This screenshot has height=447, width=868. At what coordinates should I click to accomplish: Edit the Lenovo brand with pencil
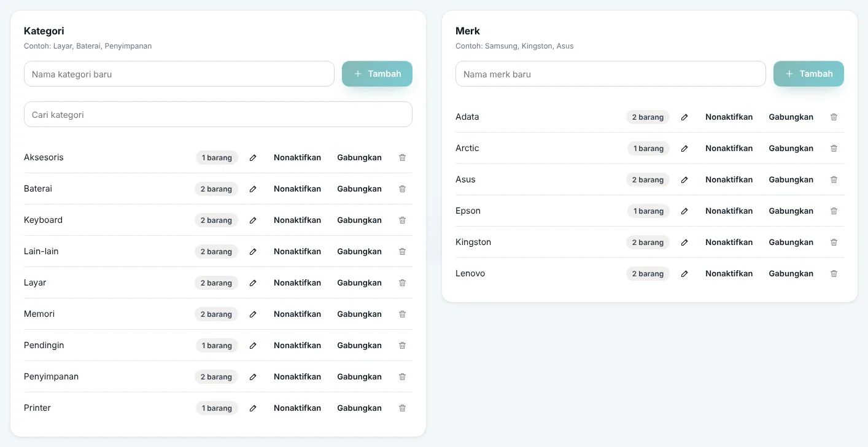point(684,274)
